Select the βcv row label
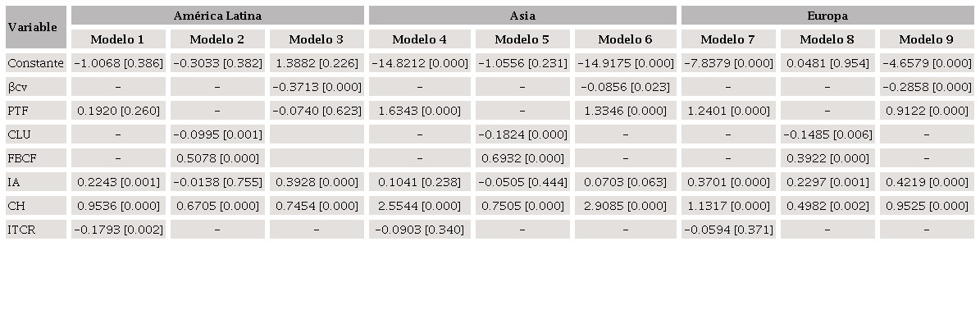Viewport: 980px width, 328px height. point(18,87)
